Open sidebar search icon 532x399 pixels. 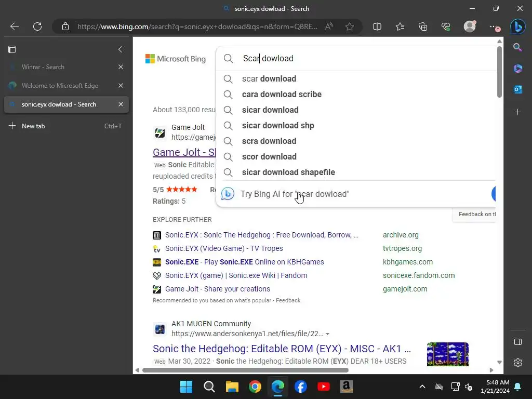coord(517,47)
